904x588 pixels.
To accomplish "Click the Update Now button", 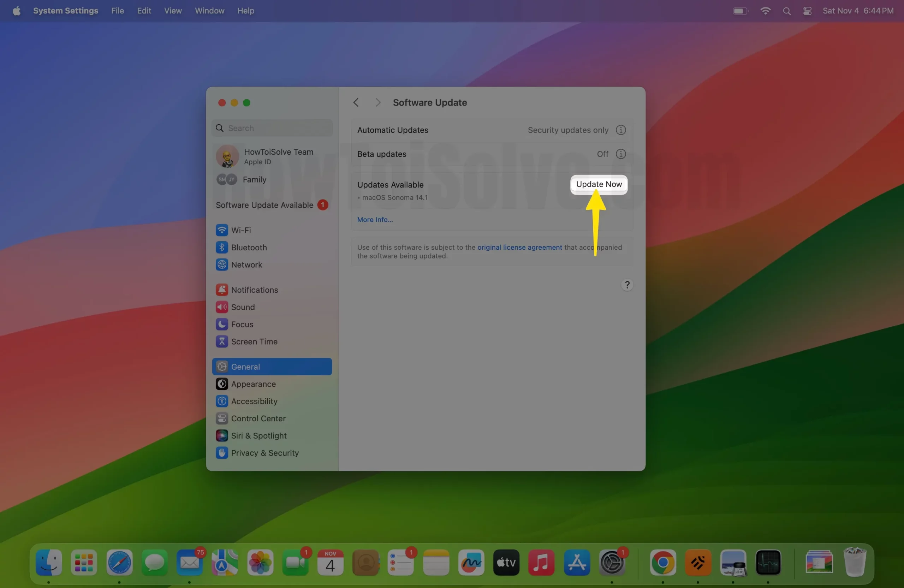I will [x=599, y=184].
